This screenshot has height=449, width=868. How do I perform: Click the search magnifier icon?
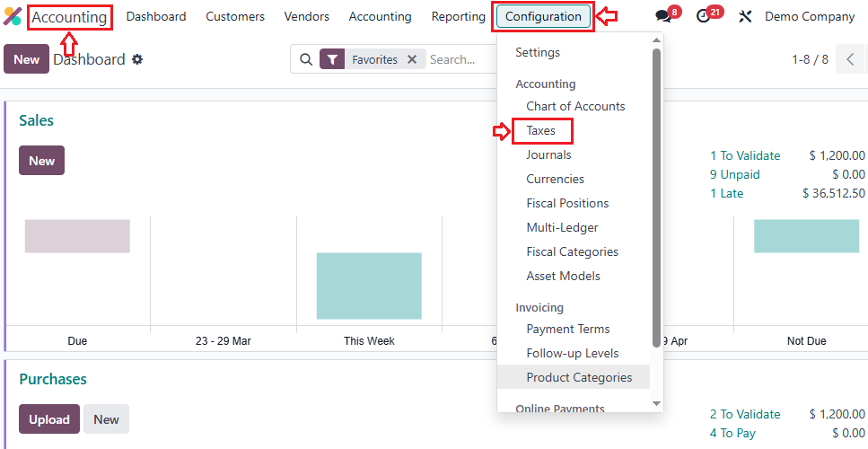tap(306, 59)
